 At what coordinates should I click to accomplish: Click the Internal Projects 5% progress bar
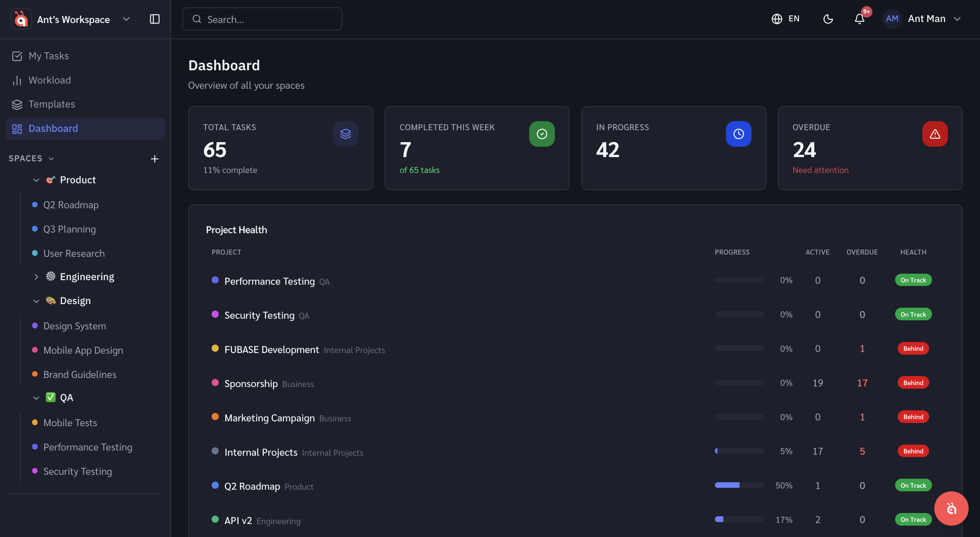coord(739,451)
